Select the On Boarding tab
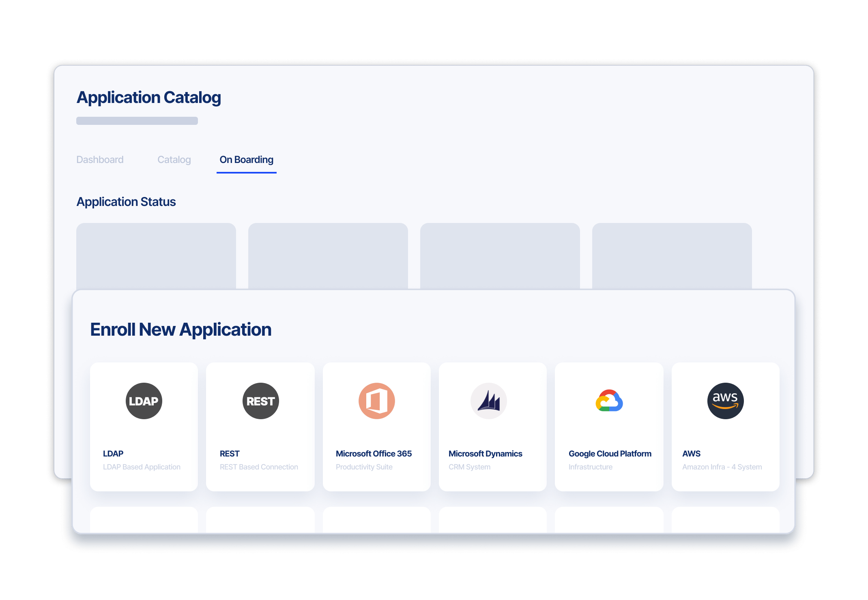Image resolution: width=868 pixels, height=600 pixels. point(246,159)
